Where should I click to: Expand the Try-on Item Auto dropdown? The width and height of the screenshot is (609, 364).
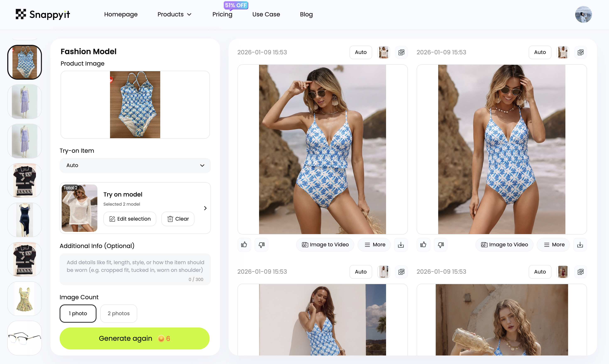tap(135, 166)
